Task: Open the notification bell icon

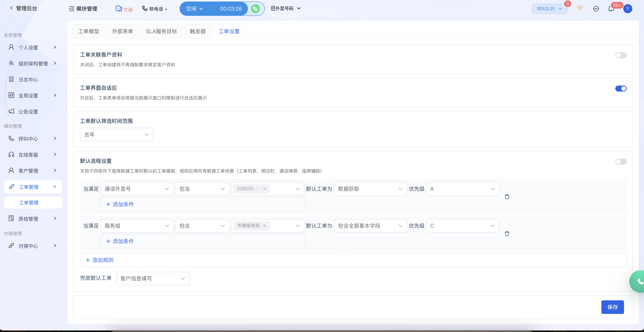Action: pyautogui.click(x=611, y=9)
